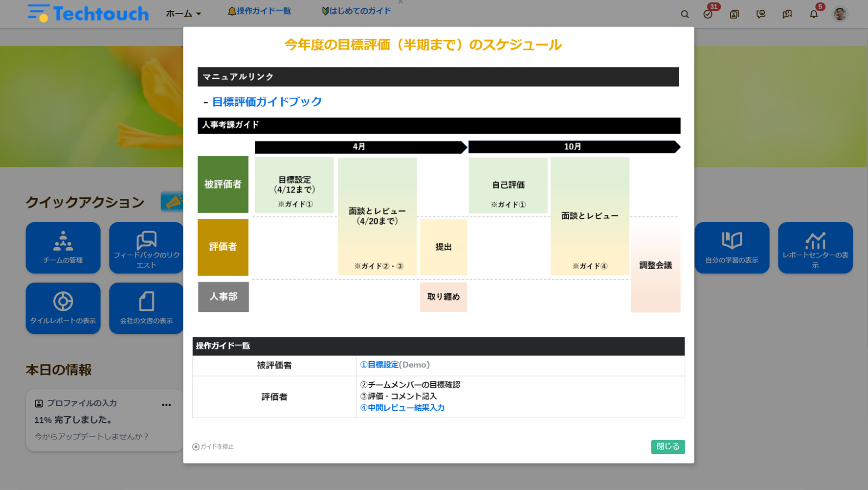Select the チームの管理 quick action tile
This screenshot has width=868, height=490.
(63, 248)
